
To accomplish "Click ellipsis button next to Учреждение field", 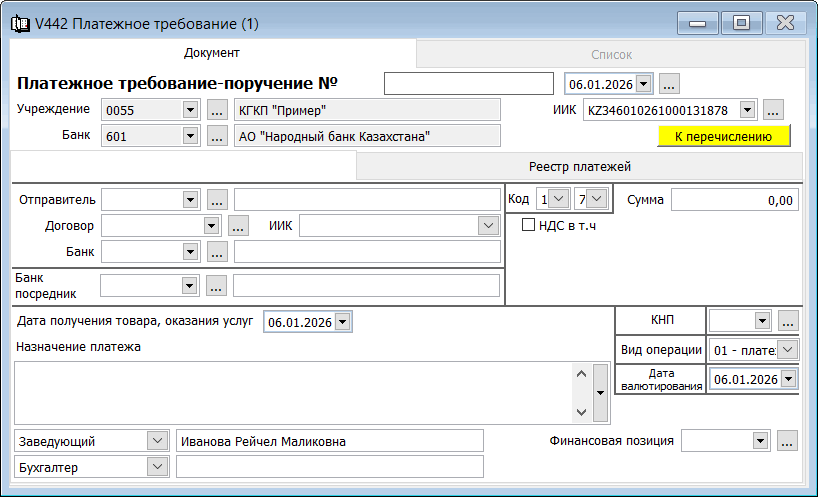I will 217,110.
